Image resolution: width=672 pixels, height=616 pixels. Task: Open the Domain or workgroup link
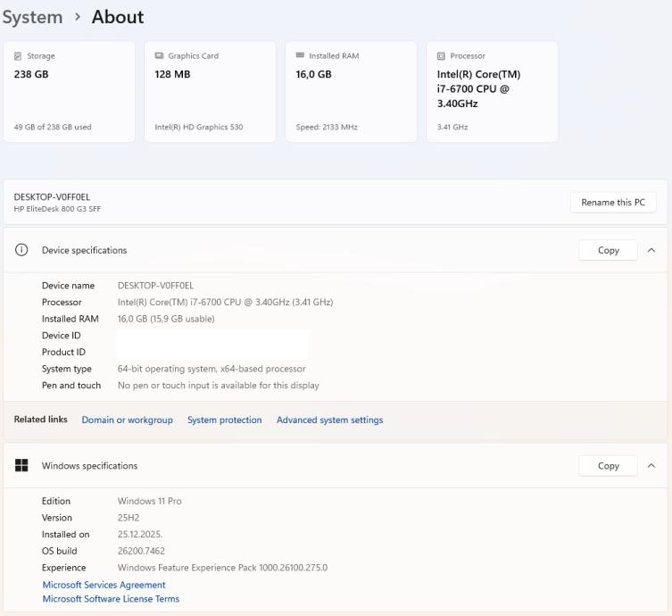[x=127, y=420]
